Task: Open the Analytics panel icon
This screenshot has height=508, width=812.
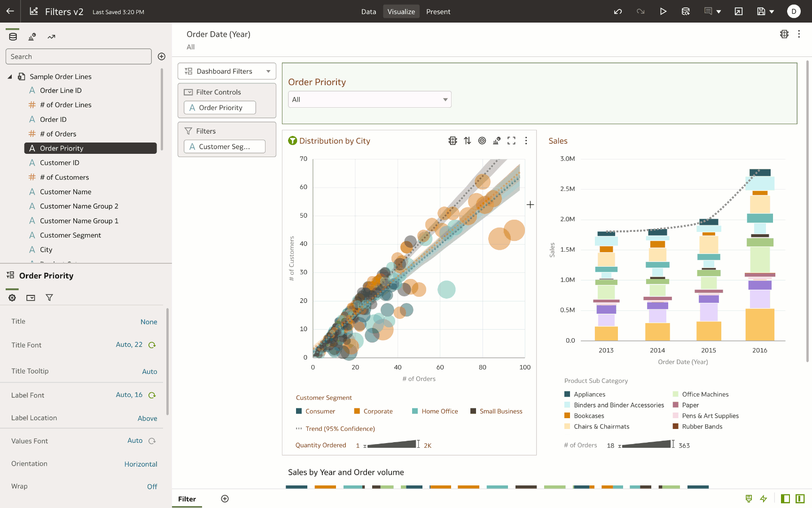Action: [x=51, y=37]
